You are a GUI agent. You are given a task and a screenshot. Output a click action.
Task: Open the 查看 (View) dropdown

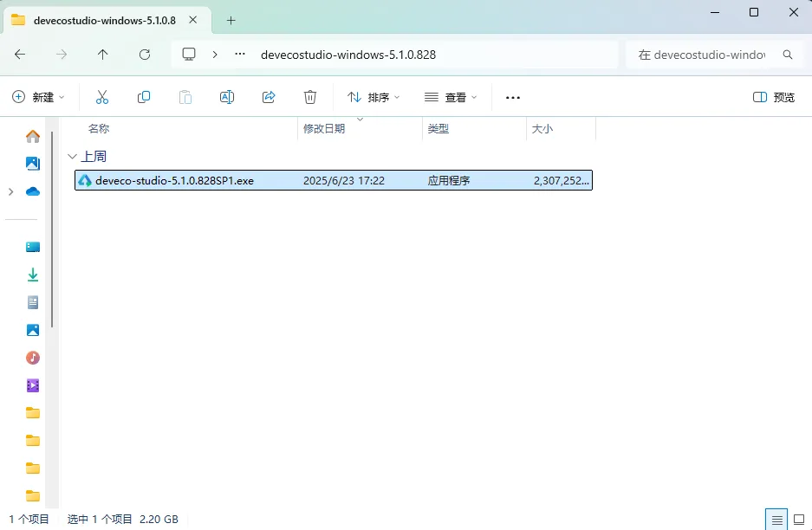pos(450,97)
